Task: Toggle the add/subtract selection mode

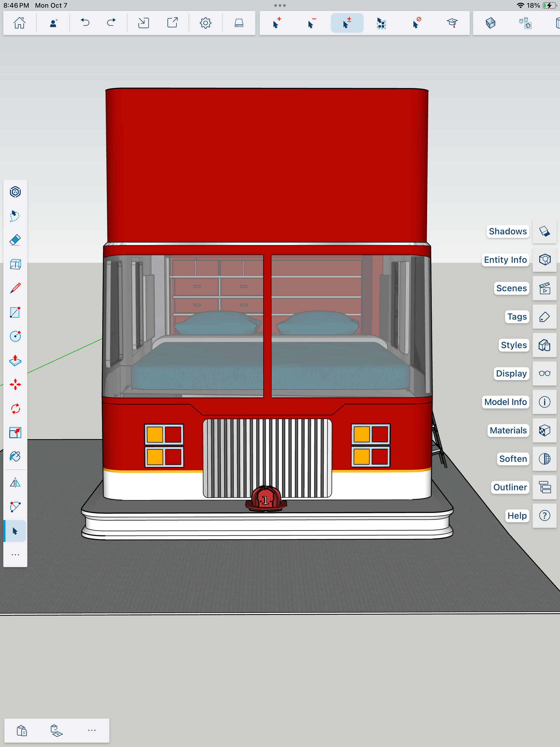Action: (x=347, y=23)
